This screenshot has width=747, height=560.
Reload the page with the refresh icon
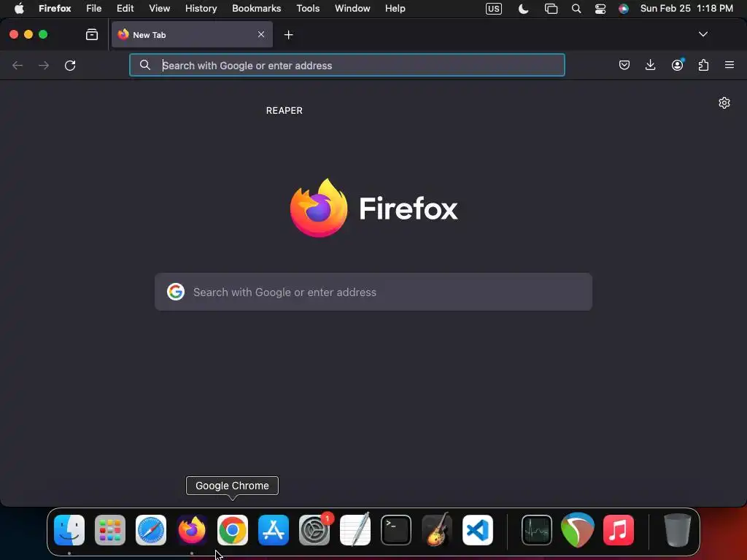pos(70,65)
